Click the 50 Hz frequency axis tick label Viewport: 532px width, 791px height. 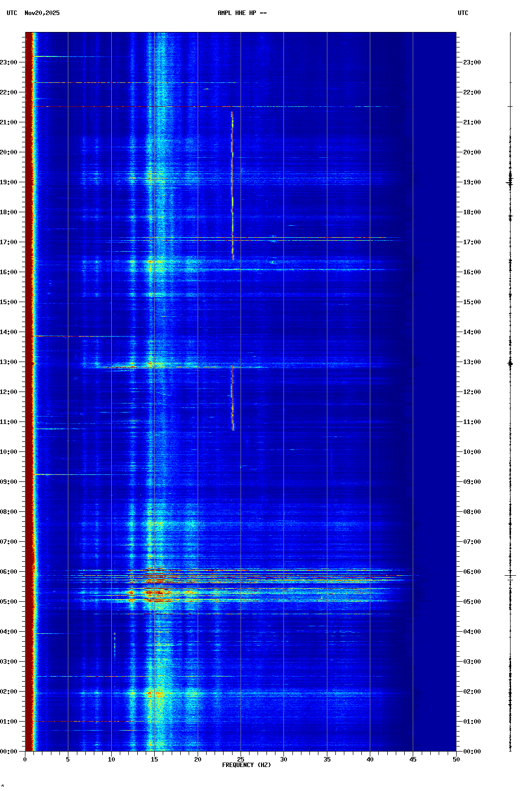456,760
